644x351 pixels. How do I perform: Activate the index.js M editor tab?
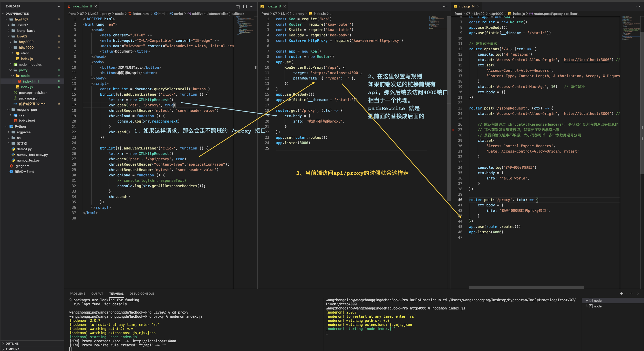(466, 6)
